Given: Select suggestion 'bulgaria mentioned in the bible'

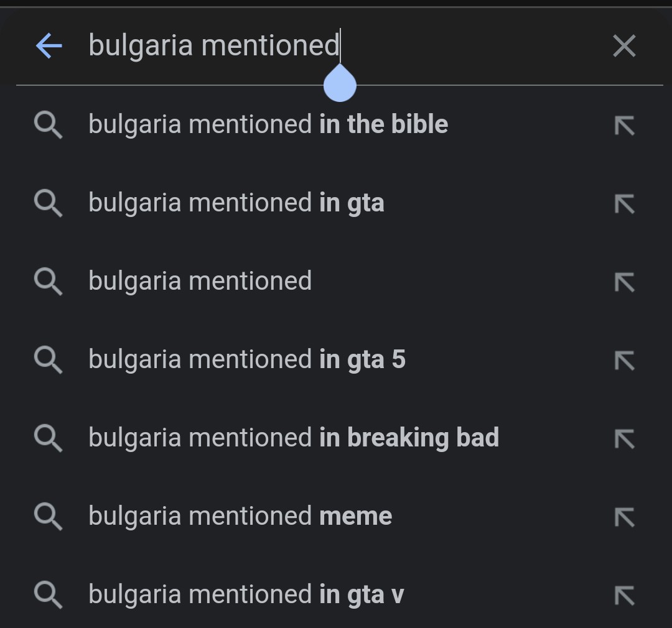Looking at the screenshot, I should pyautogui.click(x=268, y=124).
